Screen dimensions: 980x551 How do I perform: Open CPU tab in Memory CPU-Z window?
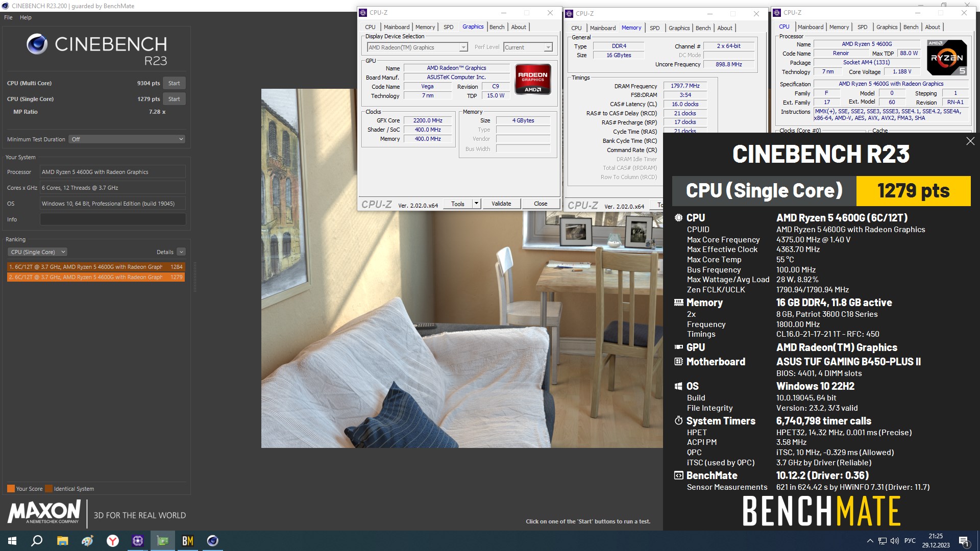pos(576,28)
